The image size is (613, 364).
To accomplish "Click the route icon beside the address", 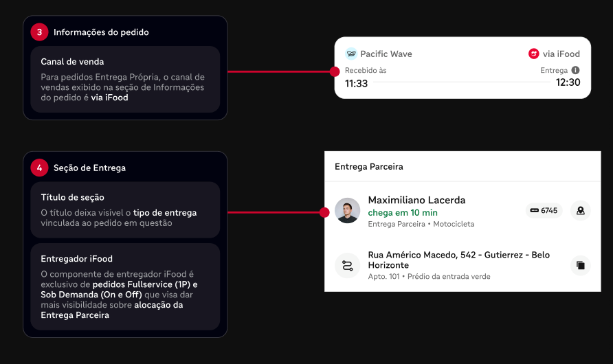I will coord(347,266).
